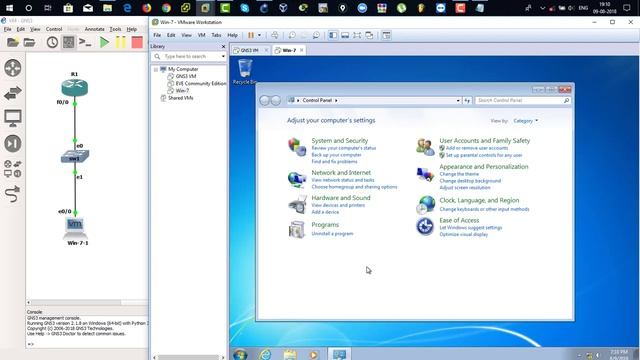Click VMware suspend VM pause button
The image size is (640, 360).
point(251,36)
